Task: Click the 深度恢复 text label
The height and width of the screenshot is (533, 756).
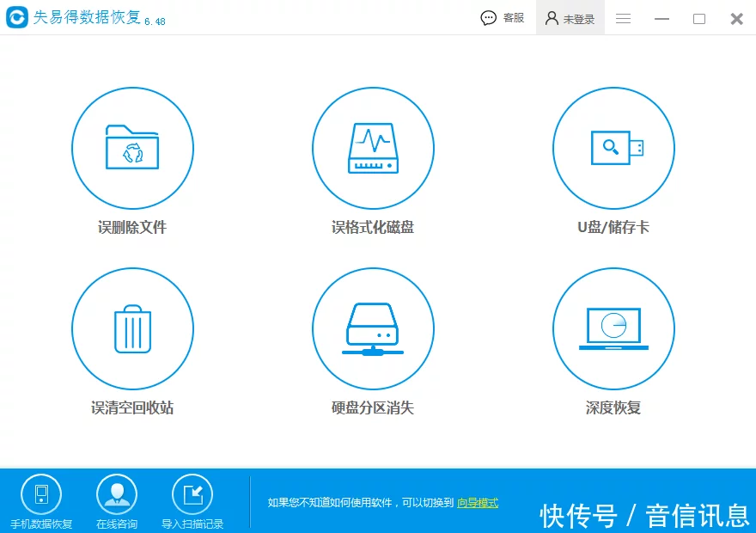Action: pyautogui.click(x=613, y=407)
